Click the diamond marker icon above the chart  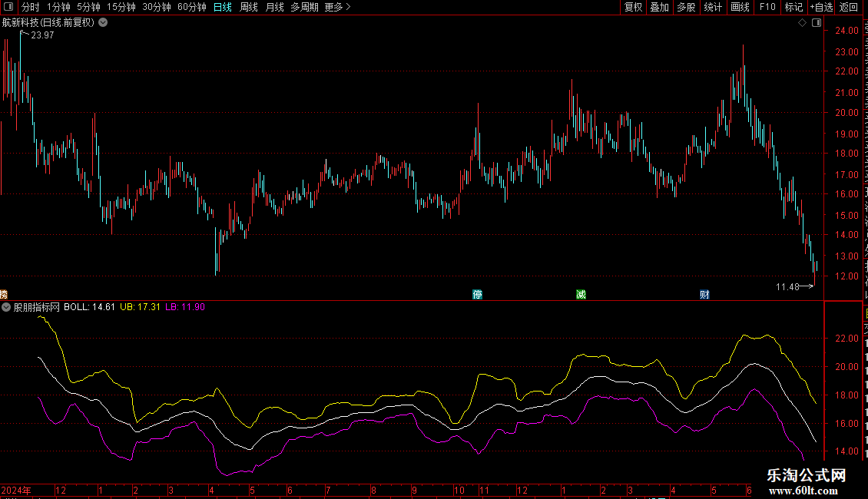[x=802, y=23]
